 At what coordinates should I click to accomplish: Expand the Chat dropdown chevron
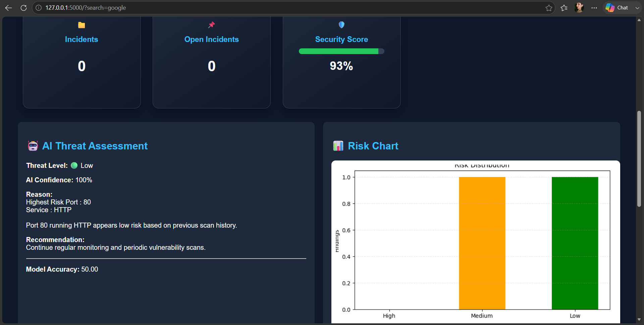[x=637, y=8]
